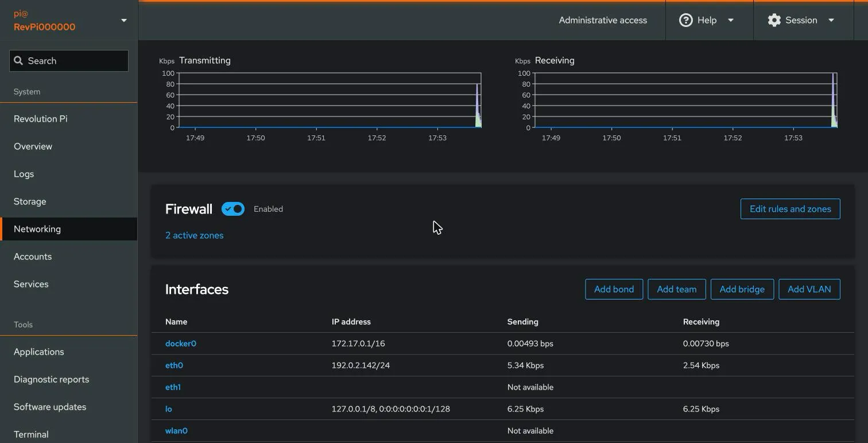
Task: Open the wlan0 interface link
Action: click(x=176, y=431)
